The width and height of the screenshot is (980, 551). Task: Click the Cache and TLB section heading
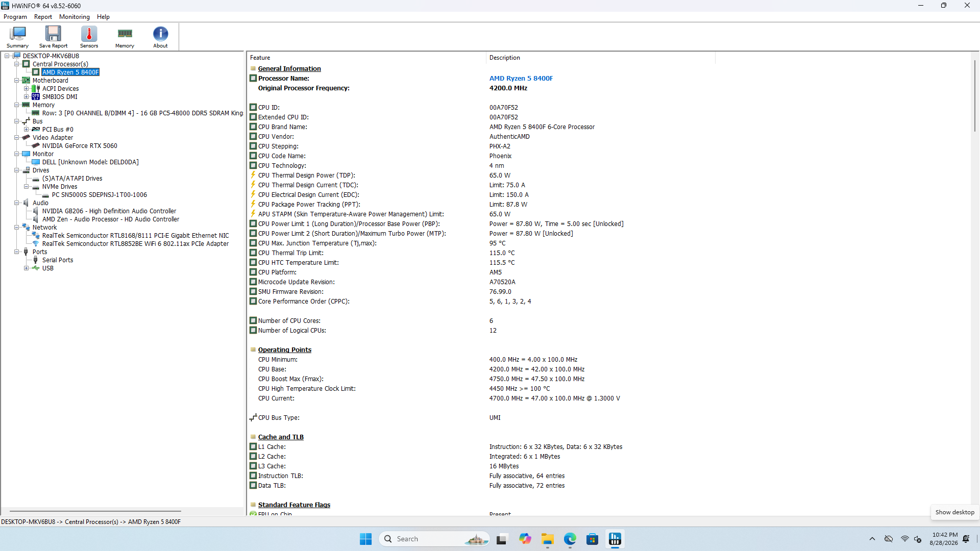coord(281,437)
